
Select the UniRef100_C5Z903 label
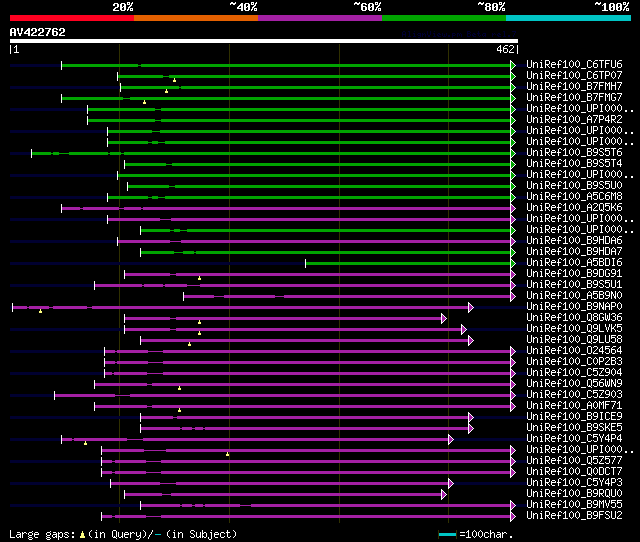coord(574,395)
